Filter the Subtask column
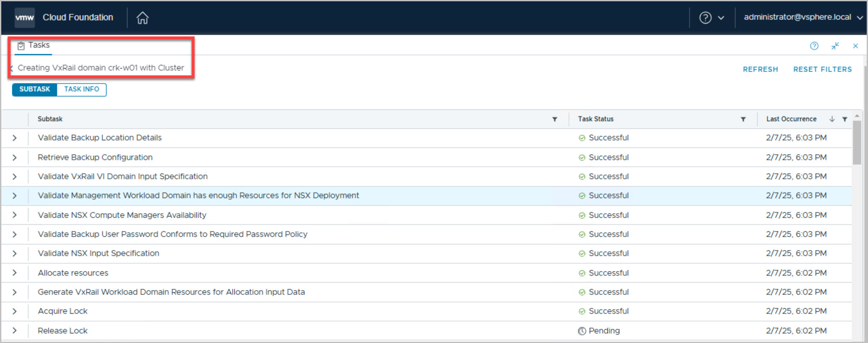868x343 pixels. (555, 119)
